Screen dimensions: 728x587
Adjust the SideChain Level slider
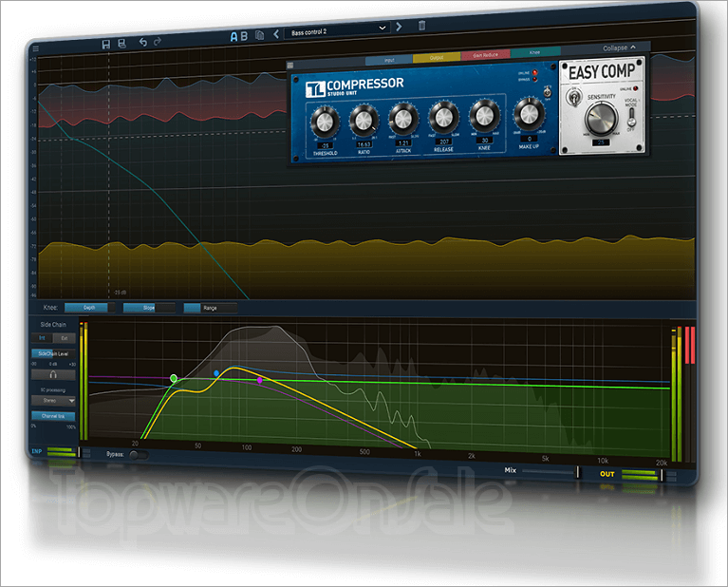tap(53, 353)
